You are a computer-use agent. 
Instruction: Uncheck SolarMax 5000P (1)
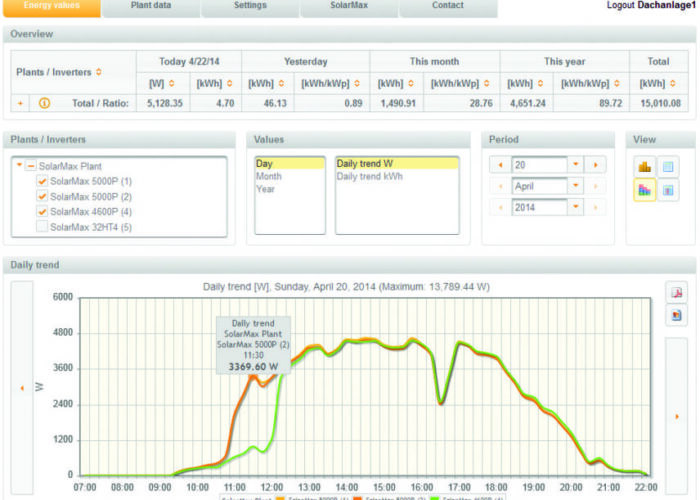click(x=42, y=181)
